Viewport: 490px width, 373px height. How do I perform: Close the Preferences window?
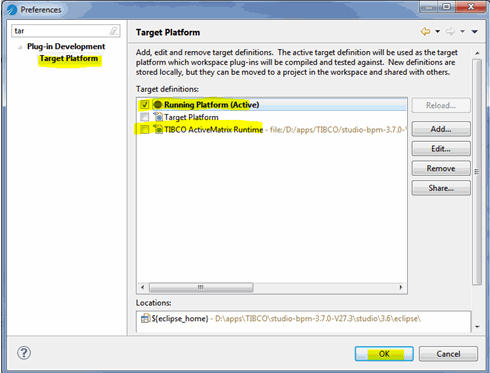(471, 6)
